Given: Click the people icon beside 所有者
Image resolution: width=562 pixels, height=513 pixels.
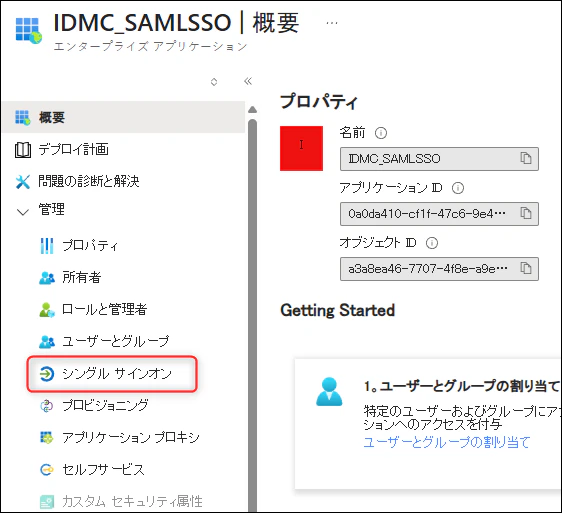Looking at the screenshot, I should 47,278.
